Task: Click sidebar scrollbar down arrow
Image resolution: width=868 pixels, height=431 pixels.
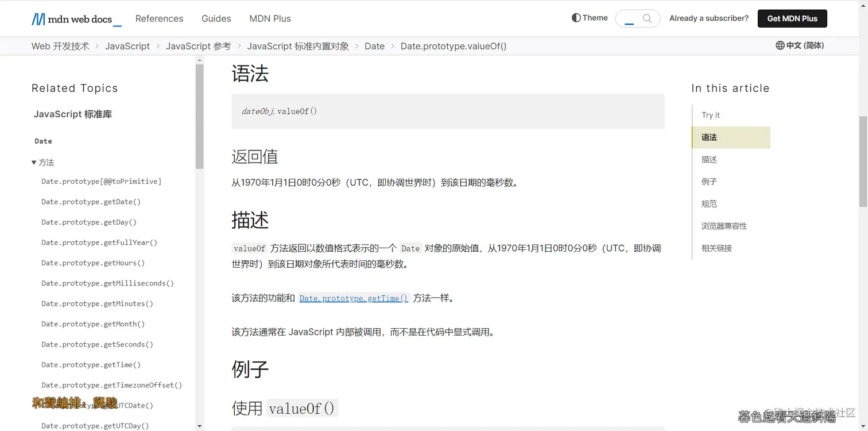Action: pyautogui.click(x=200, y=426)
